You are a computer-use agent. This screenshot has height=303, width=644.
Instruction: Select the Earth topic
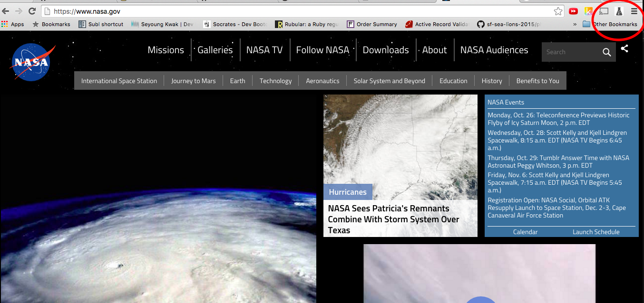point(237,81)
